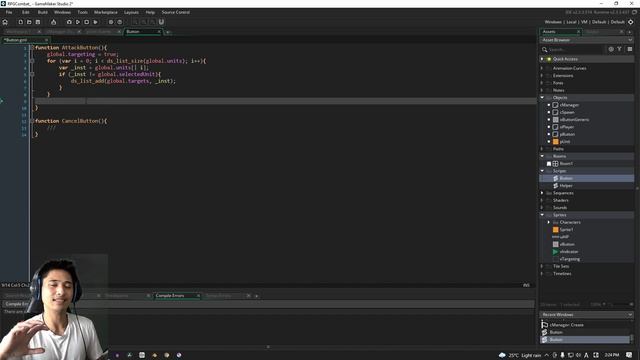Run the game with Play icon

[78, 22]
